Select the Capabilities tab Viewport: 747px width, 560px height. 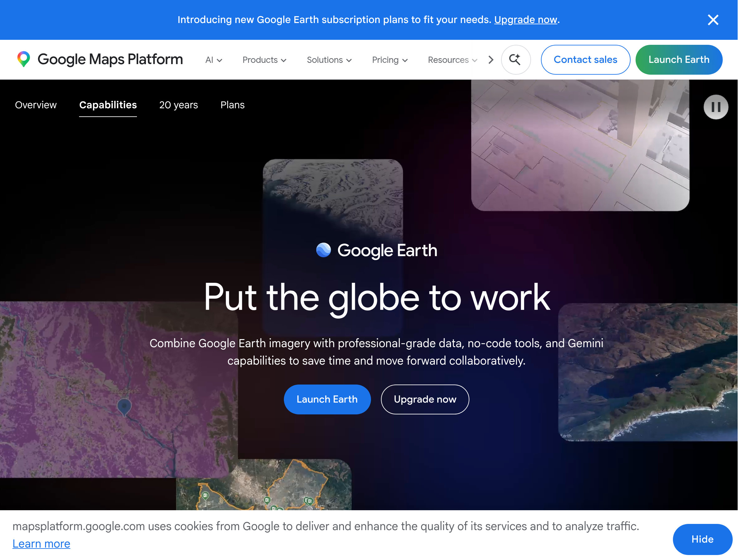point(108,105)
